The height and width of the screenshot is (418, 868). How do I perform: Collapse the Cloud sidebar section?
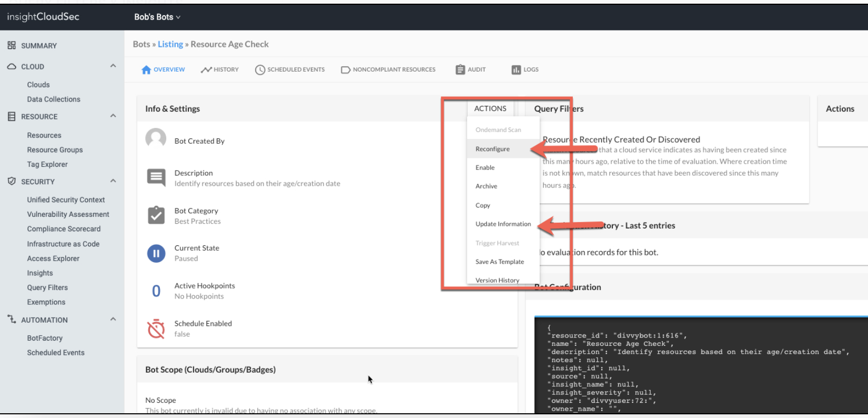click(x=113, y=66)
